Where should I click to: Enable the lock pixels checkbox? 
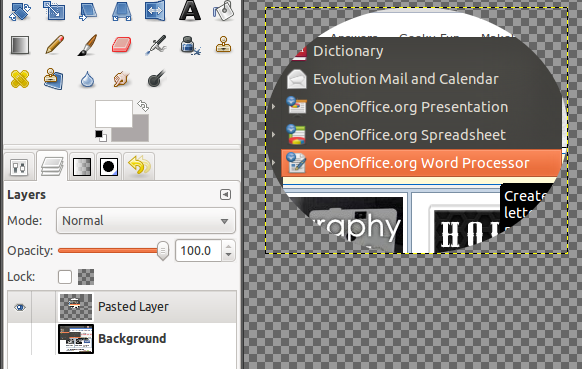(65, 277)
